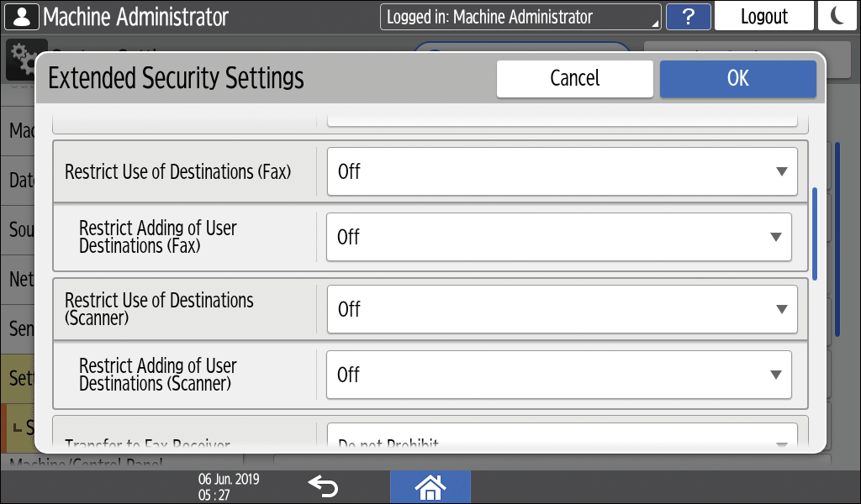
Task: Open the help question mark icon
Action: 687,17
